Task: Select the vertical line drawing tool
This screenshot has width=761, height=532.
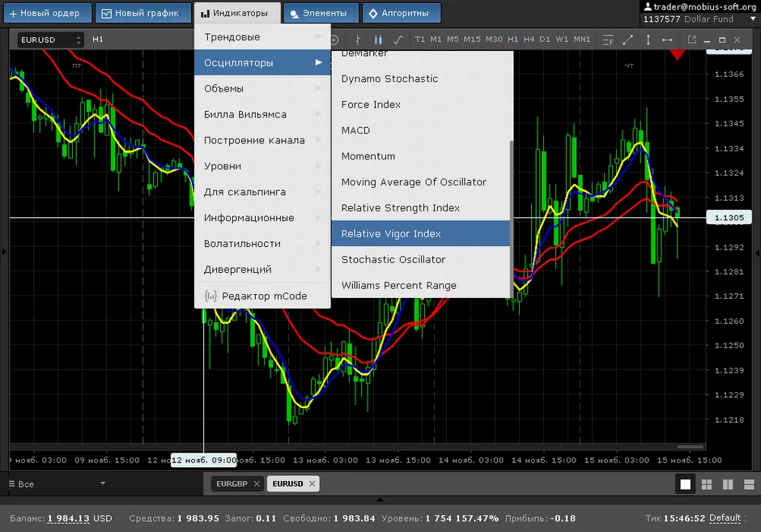Action: pyautogui.click(x=648, y=40)
